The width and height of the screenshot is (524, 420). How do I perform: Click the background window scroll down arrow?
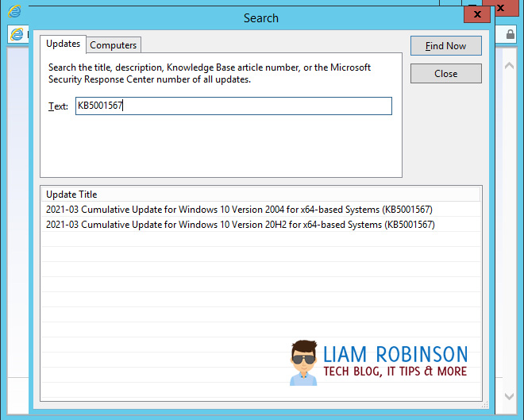click(509, 396)
